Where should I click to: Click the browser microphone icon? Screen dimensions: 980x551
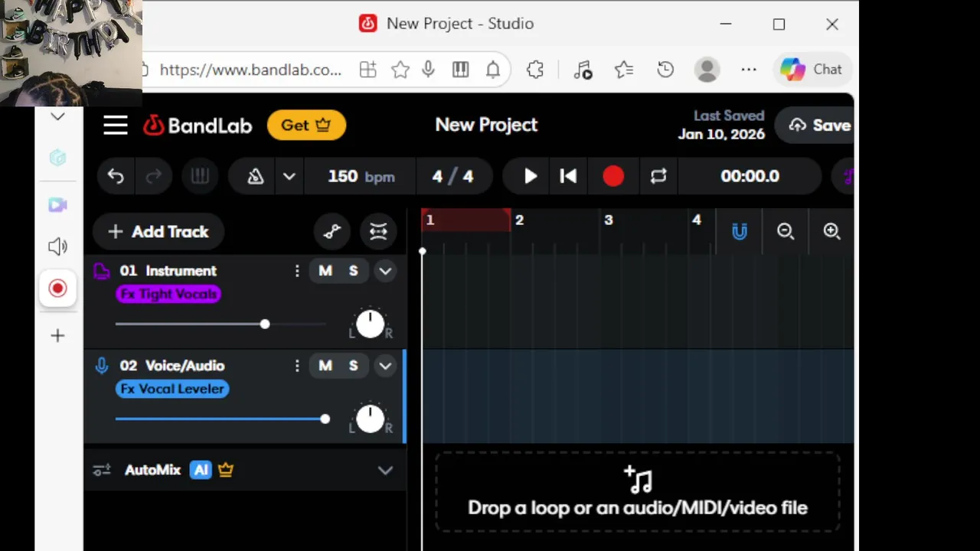coord(429,70)
